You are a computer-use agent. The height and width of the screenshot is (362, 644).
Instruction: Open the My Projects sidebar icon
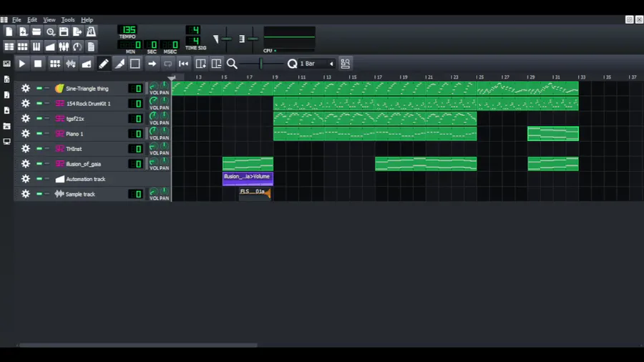6,79
